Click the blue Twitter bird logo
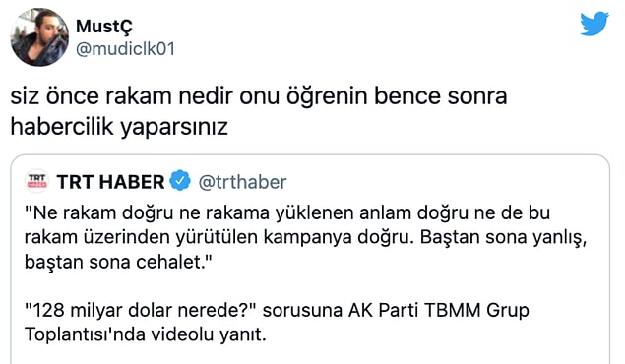The width and height of the screenshot is (625, 364). tap(594, 24)
